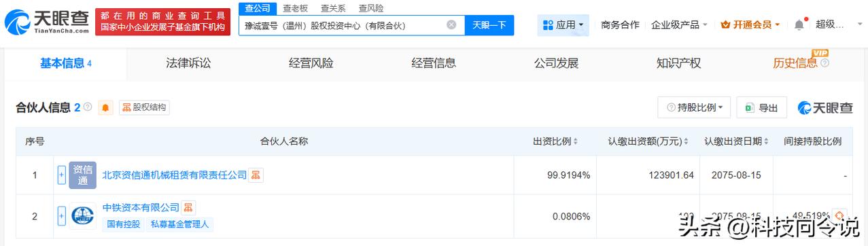
Task: Clear the search box with X icon
Action: pyautogui.click(x=451, y=25)
